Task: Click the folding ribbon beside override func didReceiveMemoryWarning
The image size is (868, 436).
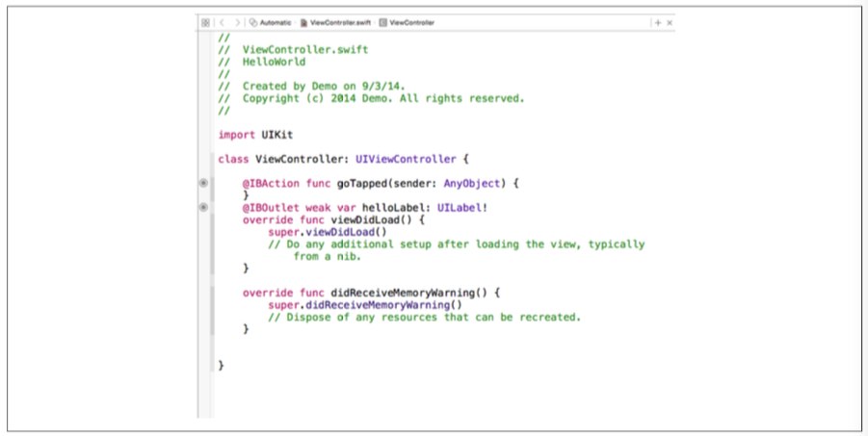Action: coord(212,293)
